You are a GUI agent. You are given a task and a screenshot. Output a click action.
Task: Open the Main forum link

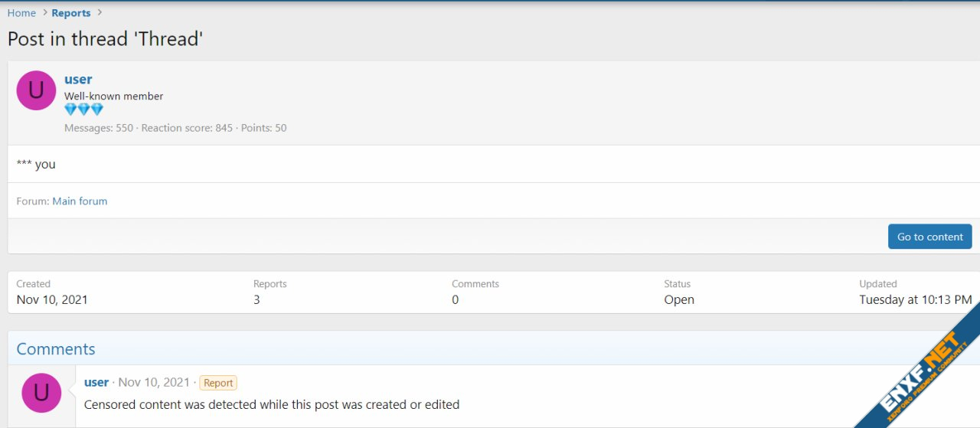point(80,201)
